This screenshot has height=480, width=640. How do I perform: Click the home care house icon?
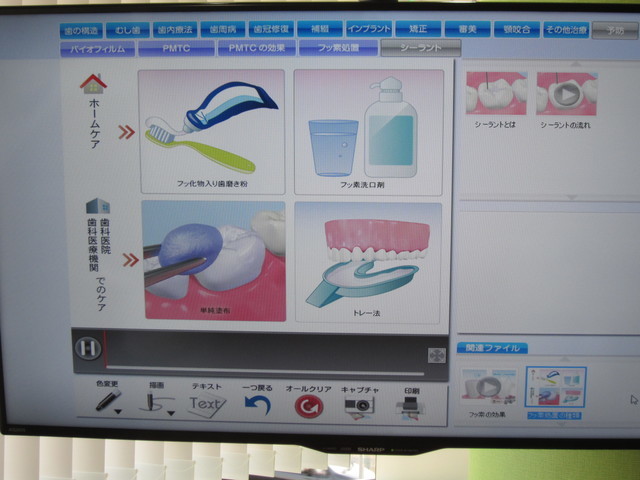93,84
